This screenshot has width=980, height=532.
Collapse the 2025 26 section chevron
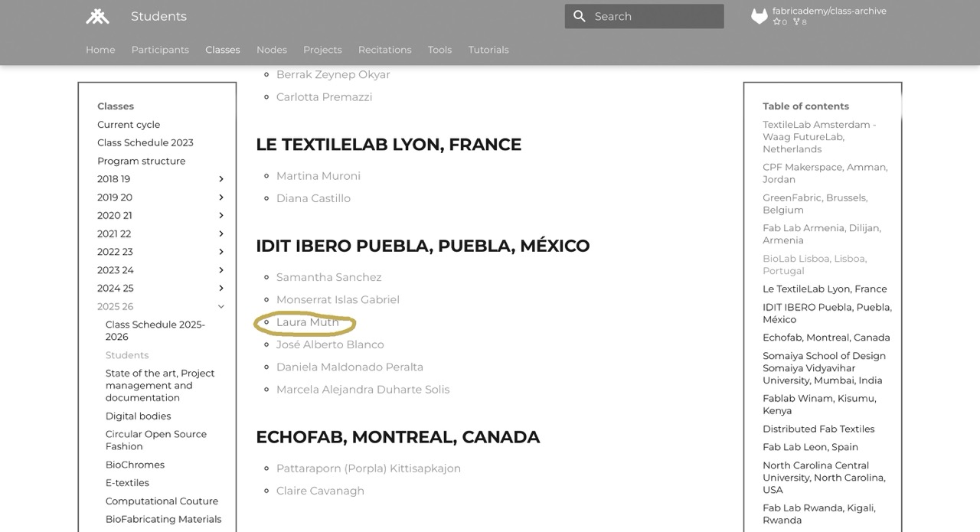[x=221, y=307]
